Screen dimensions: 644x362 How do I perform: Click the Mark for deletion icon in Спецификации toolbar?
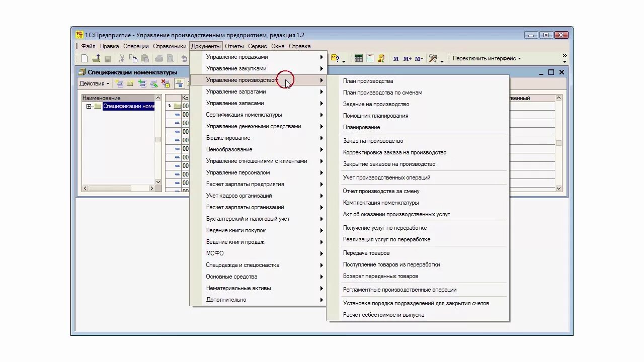click(x=166, y=83)
